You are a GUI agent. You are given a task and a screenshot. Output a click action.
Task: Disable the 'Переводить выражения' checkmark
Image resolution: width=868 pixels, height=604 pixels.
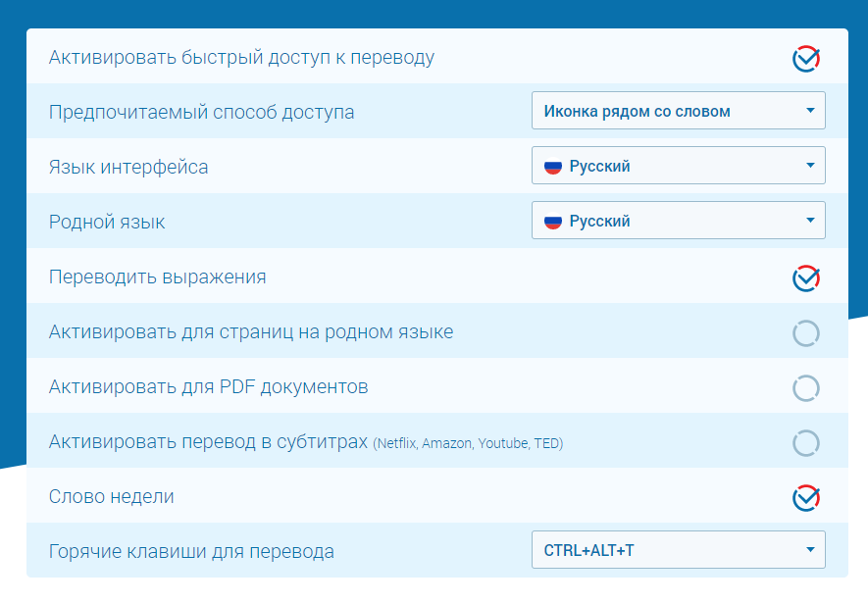(x=805, y=278)
